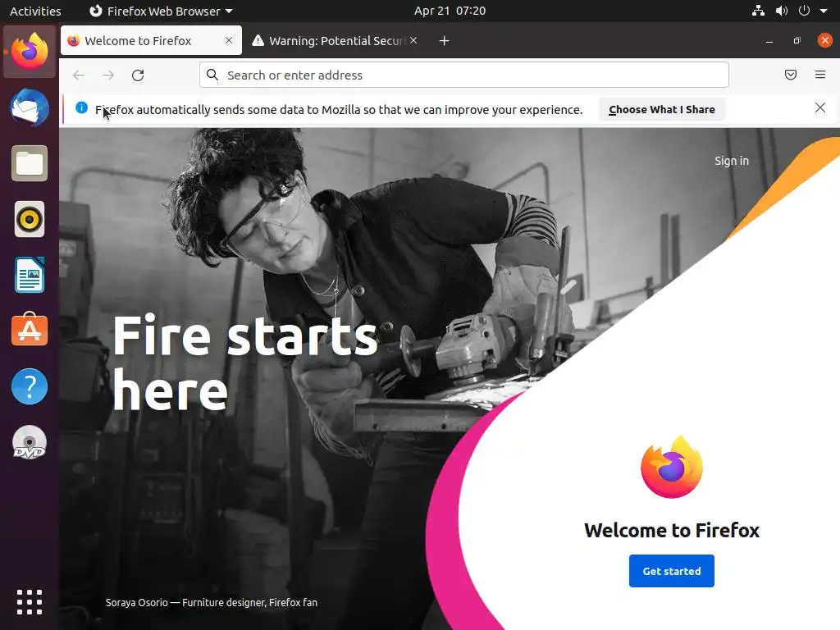Open the Save to Pocket icon
The height and width of the screenshot is (630, 840).
coord(790,75)
